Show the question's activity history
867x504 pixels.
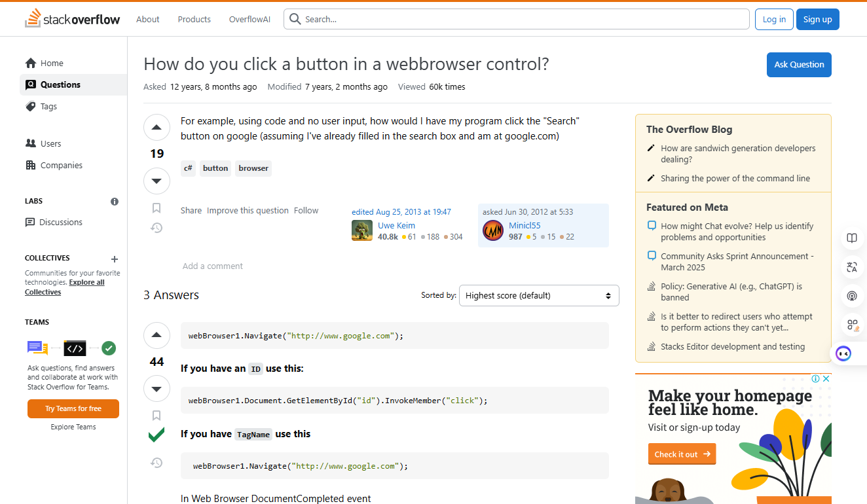157,228
